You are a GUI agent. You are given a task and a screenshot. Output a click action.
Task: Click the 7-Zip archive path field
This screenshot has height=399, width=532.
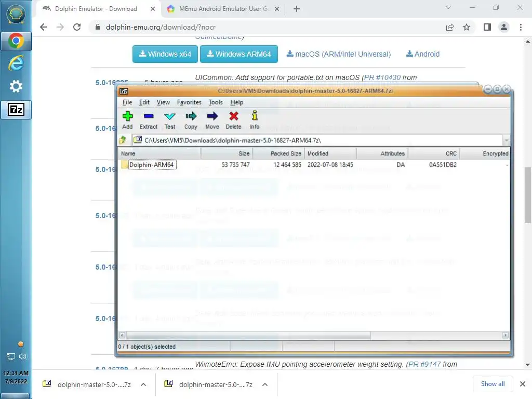pyautogui.click(x=317, y=140)
